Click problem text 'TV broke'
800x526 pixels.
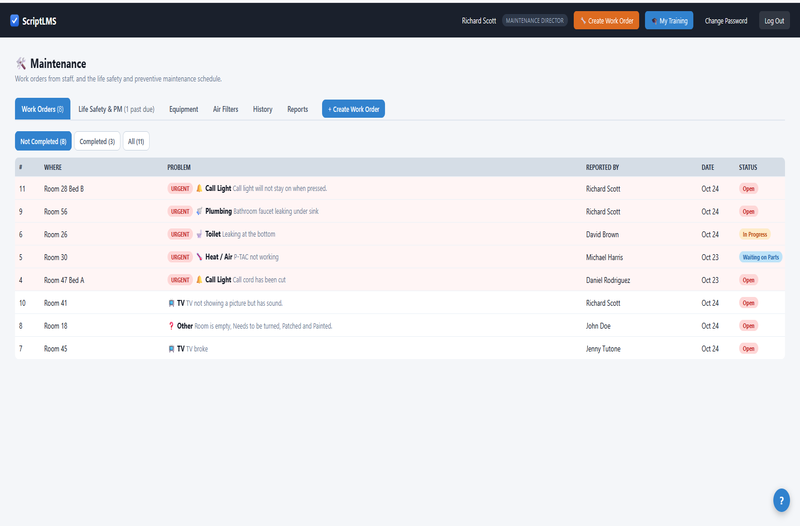[x=197, y=349]
